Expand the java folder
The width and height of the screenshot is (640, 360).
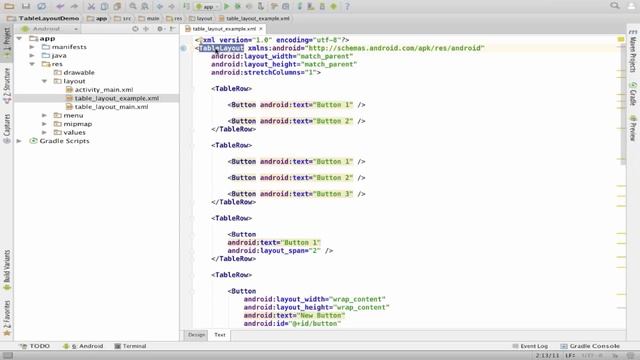(32, 56)
